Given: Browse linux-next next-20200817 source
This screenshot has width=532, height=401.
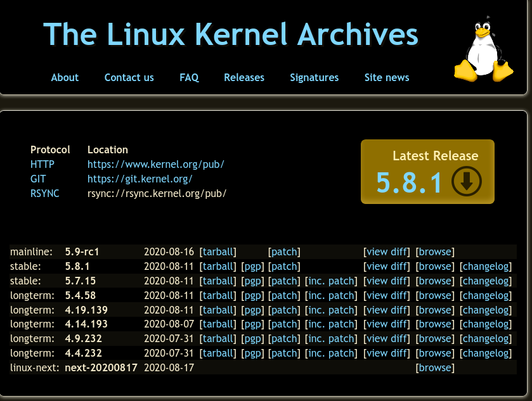Looking at the screenshot, I should 435,368.
